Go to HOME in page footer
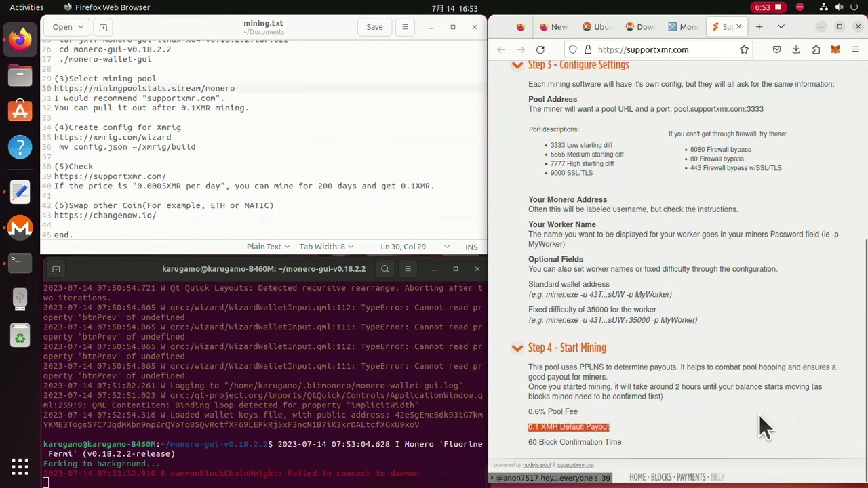This screenshot has height=488, width=868. 637,477
